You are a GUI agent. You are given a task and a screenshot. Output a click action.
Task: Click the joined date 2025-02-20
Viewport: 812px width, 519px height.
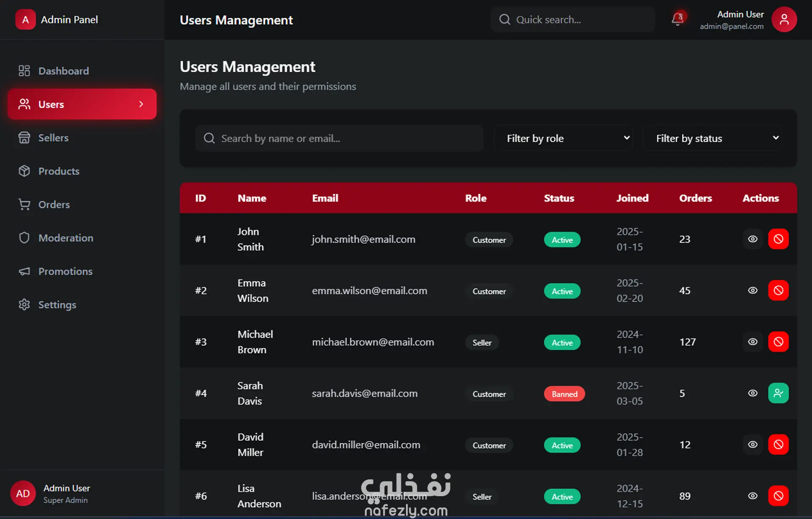coord(630,290)
